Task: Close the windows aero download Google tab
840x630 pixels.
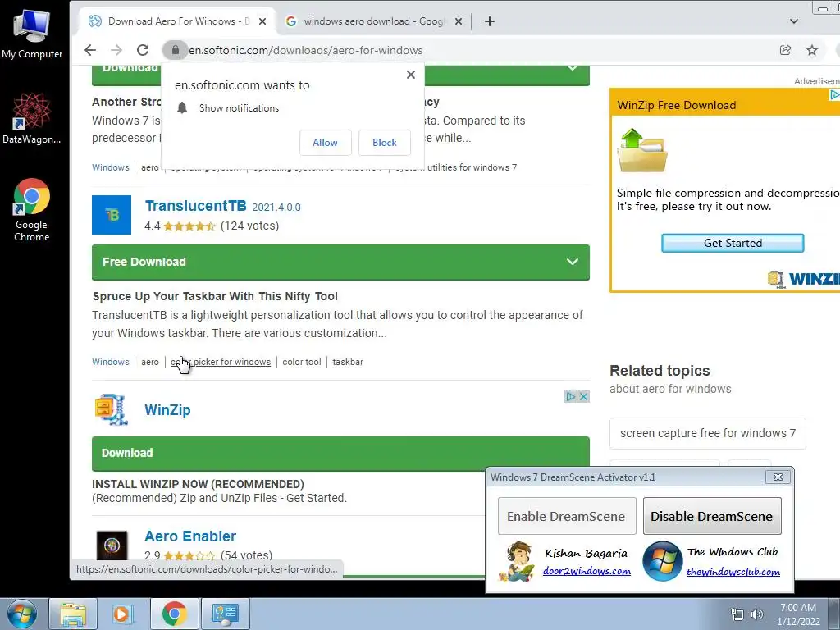Action: 459,21
